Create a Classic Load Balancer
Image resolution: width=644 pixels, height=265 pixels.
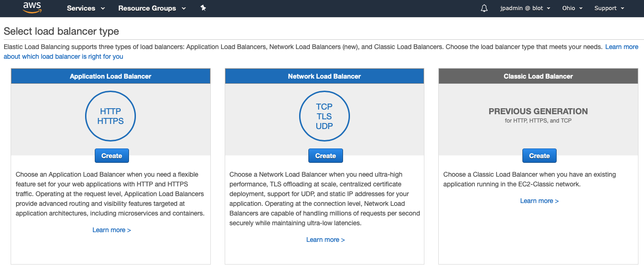point(540,156)
